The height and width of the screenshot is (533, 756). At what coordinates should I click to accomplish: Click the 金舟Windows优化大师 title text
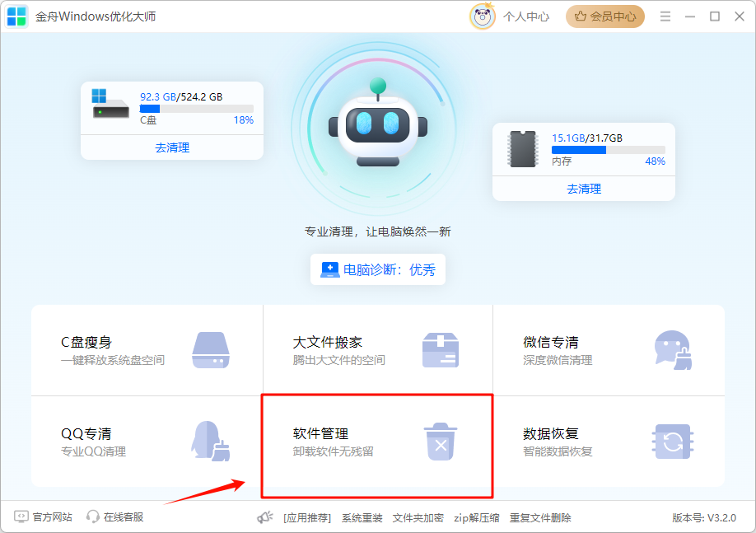click(96, 16)
